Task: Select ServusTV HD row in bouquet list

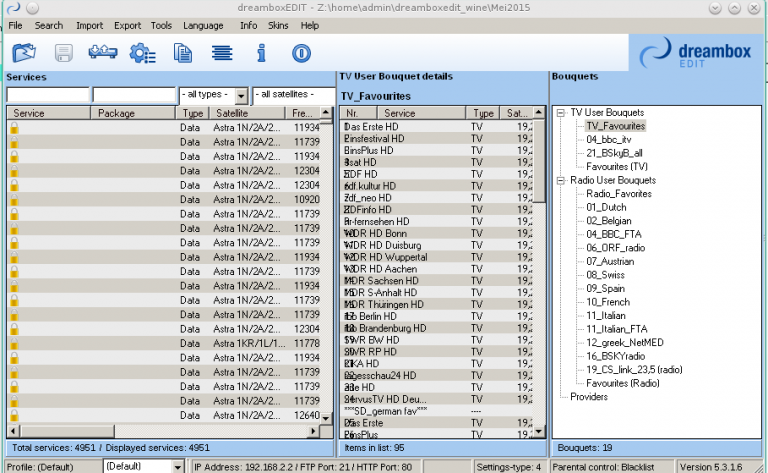Action: (x=385, y=399)
